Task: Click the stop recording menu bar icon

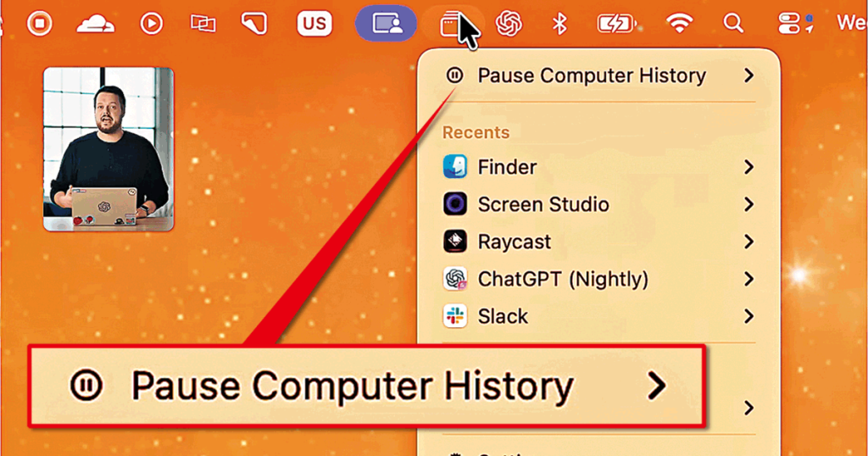Action: 39,24
